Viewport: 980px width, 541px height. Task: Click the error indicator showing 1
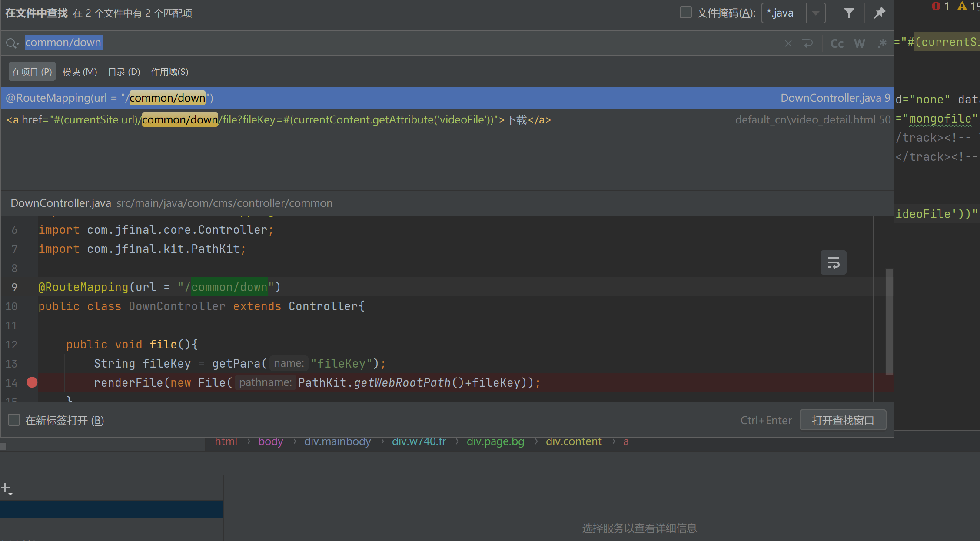coord(941,6)
